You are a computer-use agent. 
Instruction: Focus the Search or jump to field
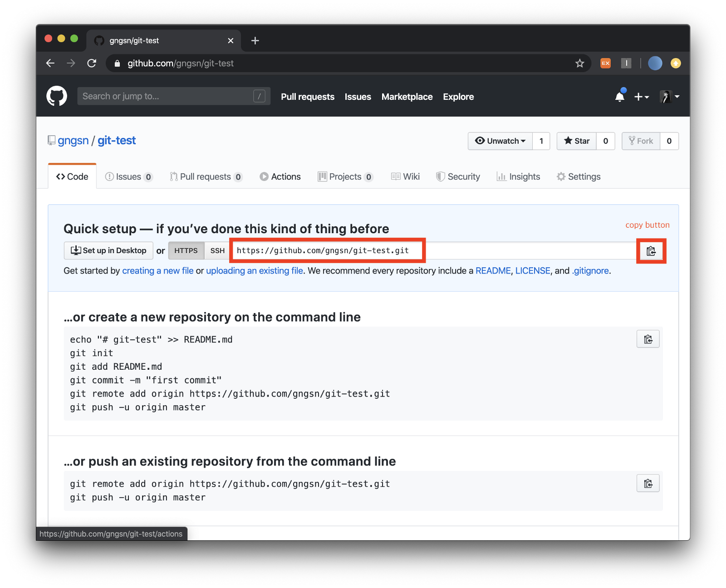tap(174, 96)
